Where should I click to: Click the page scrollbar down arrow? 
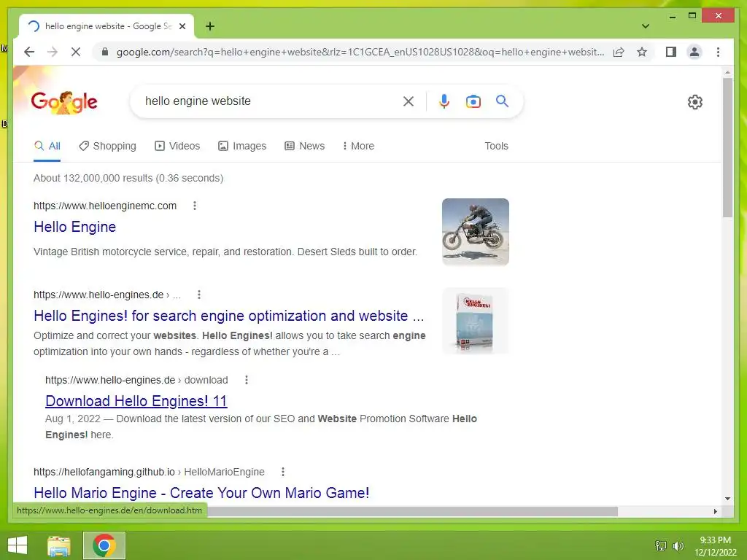(x=727, y=499)
